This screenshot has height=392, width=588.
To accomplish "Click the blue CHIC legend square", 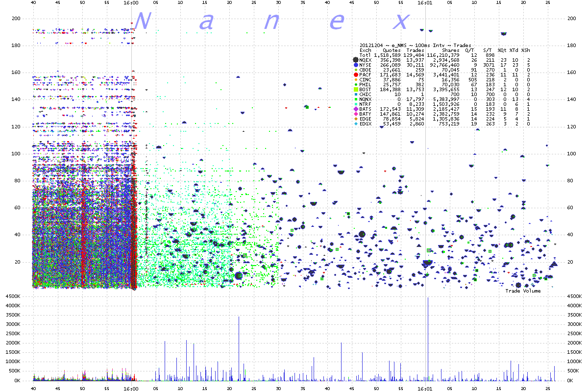I will coord(355,94).
